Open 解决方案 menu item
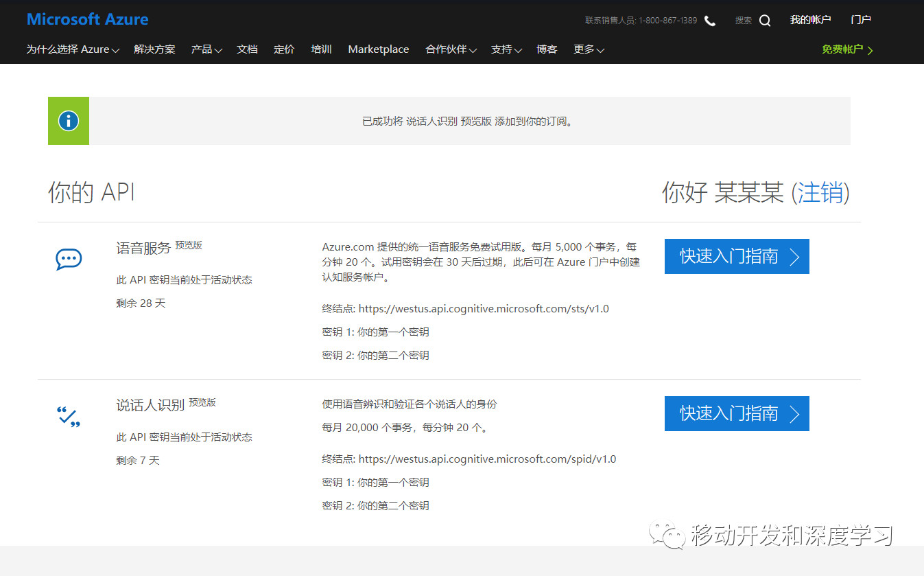The height and width of the screenshot is (576, 924). [154, 49]
